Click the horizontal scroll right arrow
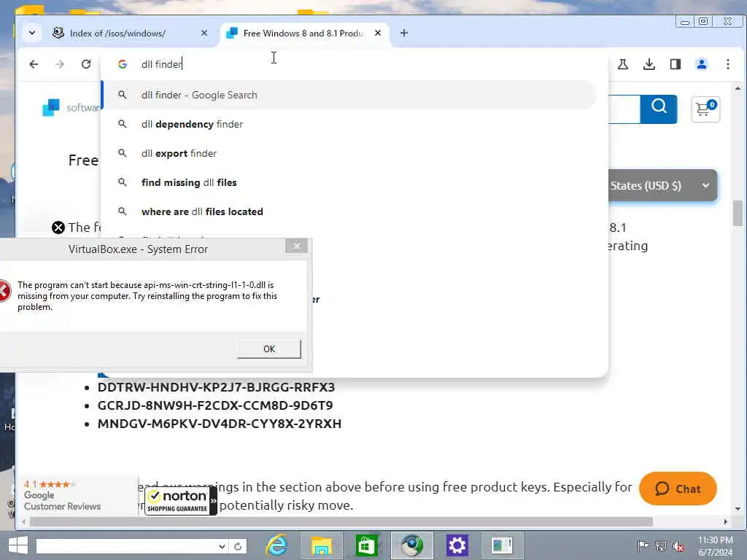Viewport: 747px width, 560px height. coord(726,521)
